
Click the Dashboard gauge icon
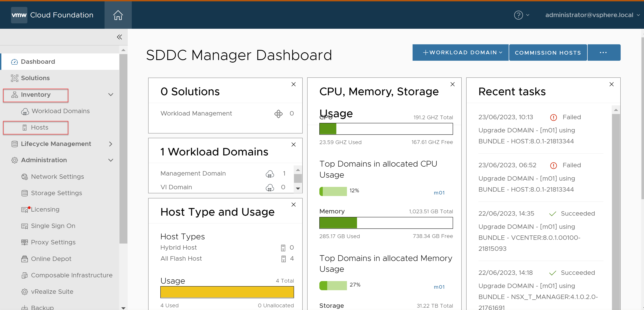click(x=15, y=62)
